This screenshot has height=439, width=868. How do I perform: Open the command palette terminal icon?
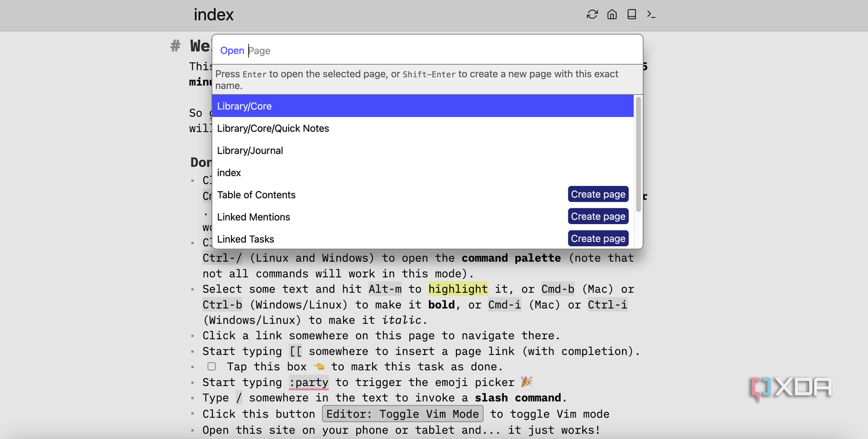(x=652, y=14)
